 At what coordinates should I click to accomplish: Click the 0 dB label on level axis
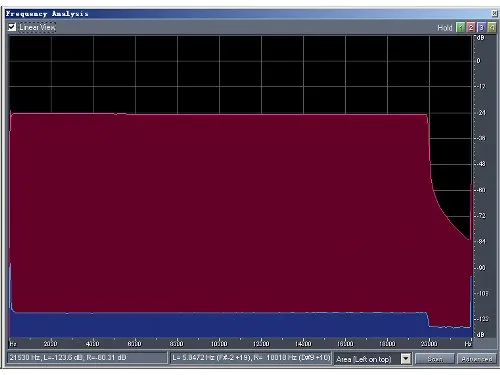(479, 61)
